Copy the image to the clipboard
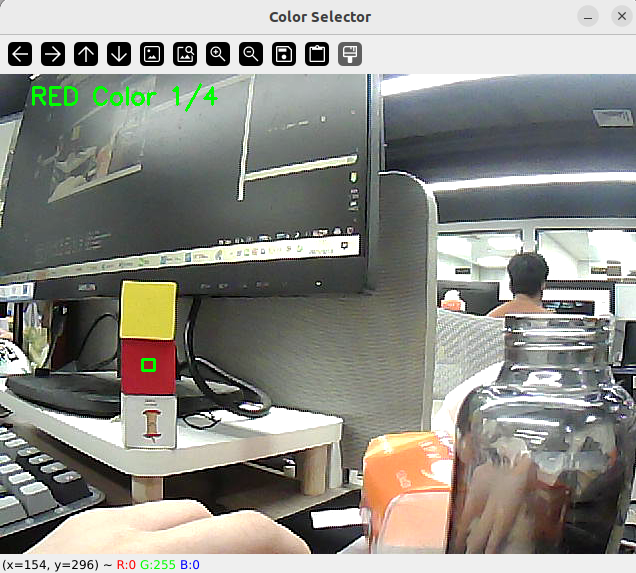Viewport: 636px width, 573px height. click(x=317, y=54)
